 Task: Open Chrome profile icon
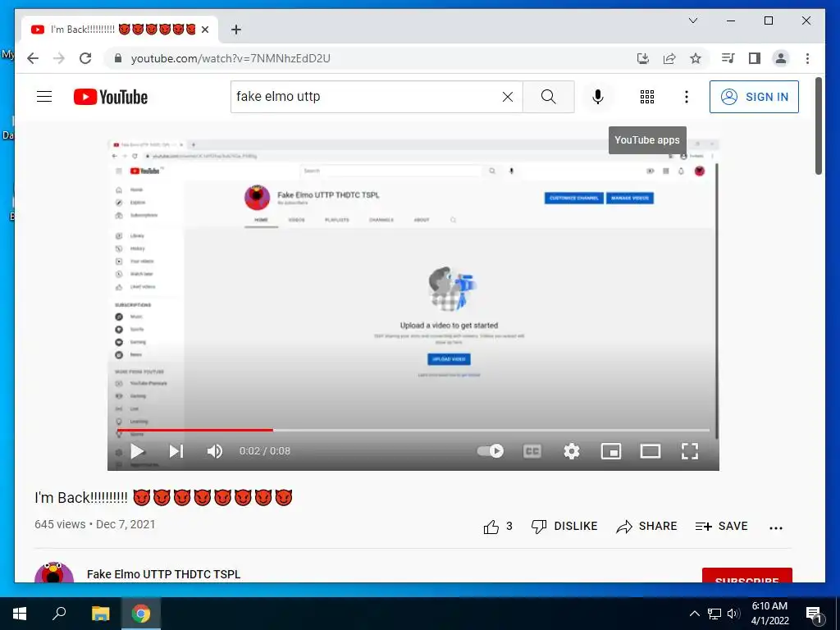click(781, 58)
